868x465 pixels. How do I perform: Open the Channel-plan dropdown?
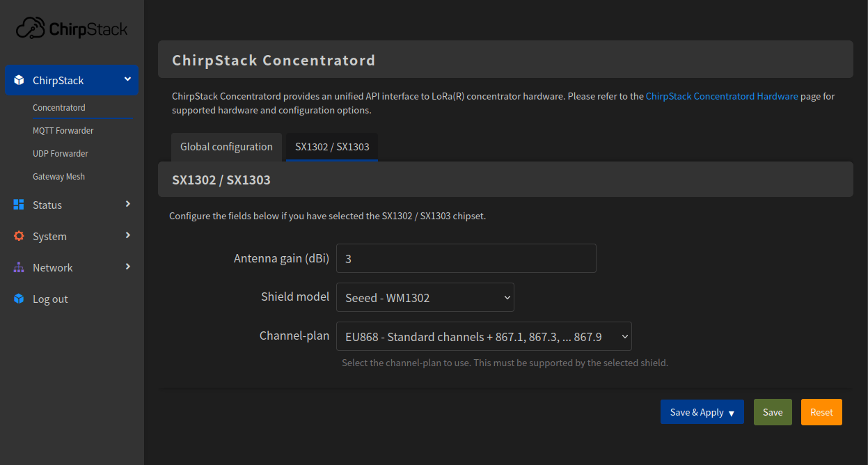[484, 336]
